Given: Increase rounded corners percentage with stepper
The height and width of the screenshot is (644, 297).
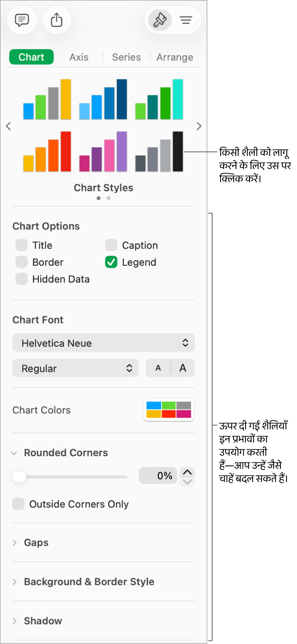Looking at the screenshot, I should pyautogui.click(x=187, y=472).
